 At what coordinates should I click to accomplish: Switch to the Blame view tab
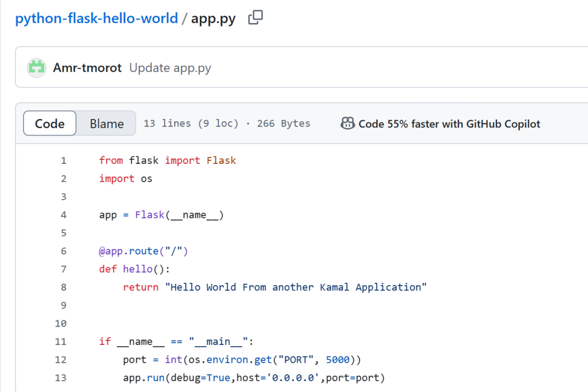tap(106, 123)
